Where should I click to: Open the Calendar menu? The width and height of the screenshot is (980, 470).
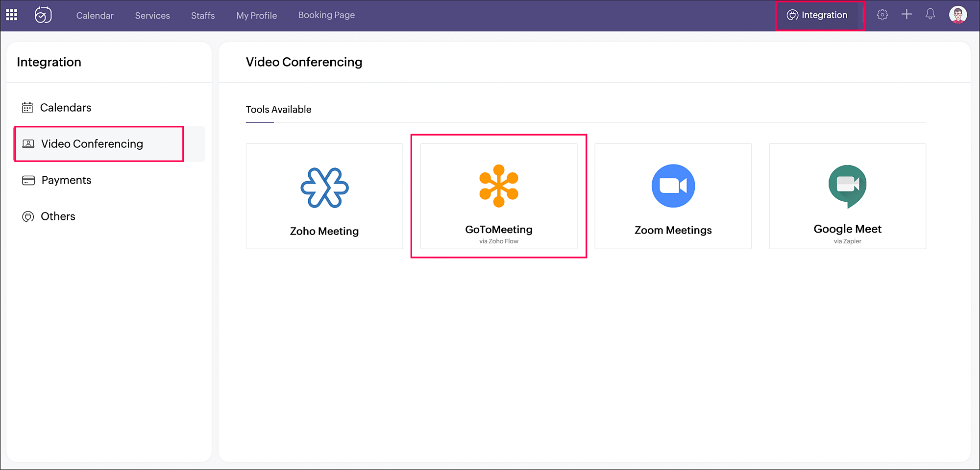pyautogui.click(x=95, y=16)
